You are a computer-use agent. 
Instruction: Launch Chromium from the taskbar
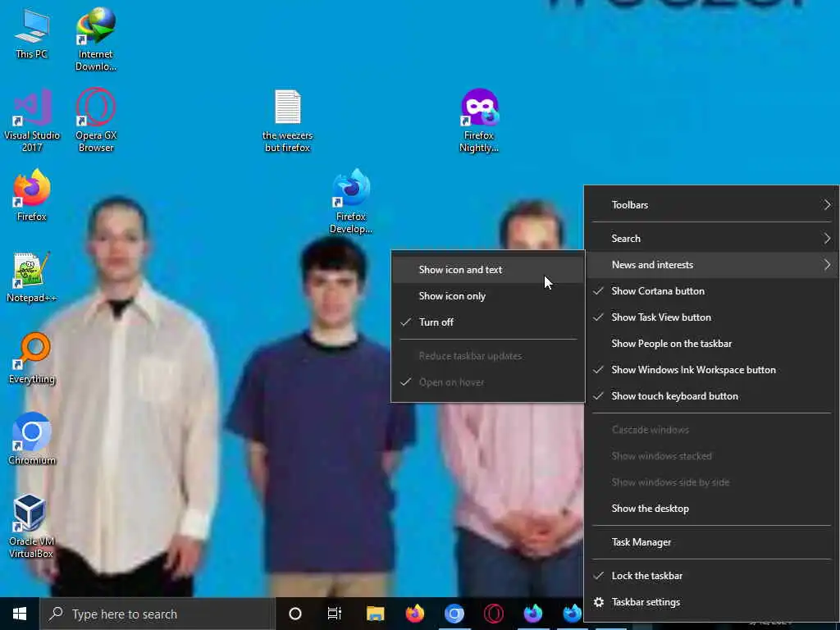(x=454, y=614)
